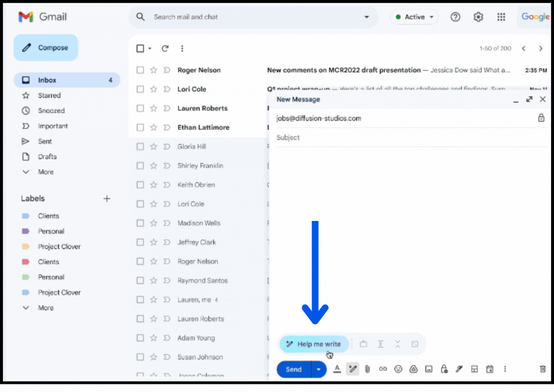Select the Roger Nelson MCR2022 email checkbox
Screen dimensions: 554x392
140,70
